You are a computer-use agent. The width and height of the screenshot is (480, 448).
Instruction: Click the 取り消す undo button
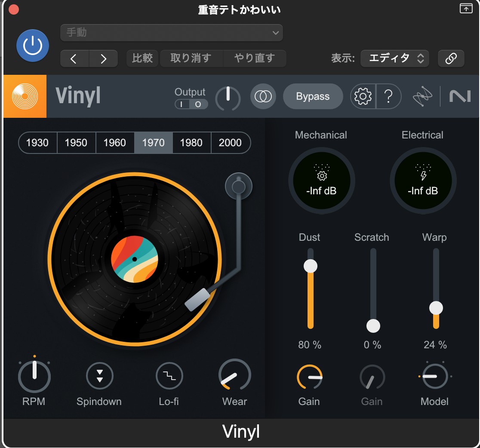click(x=191, y=58)
